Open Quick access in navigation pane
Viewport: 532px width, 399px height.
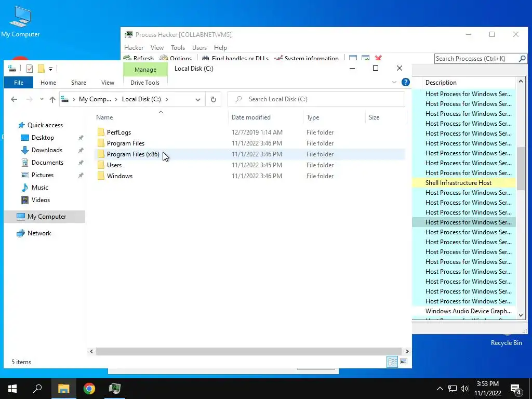click(x=45, y=125)
